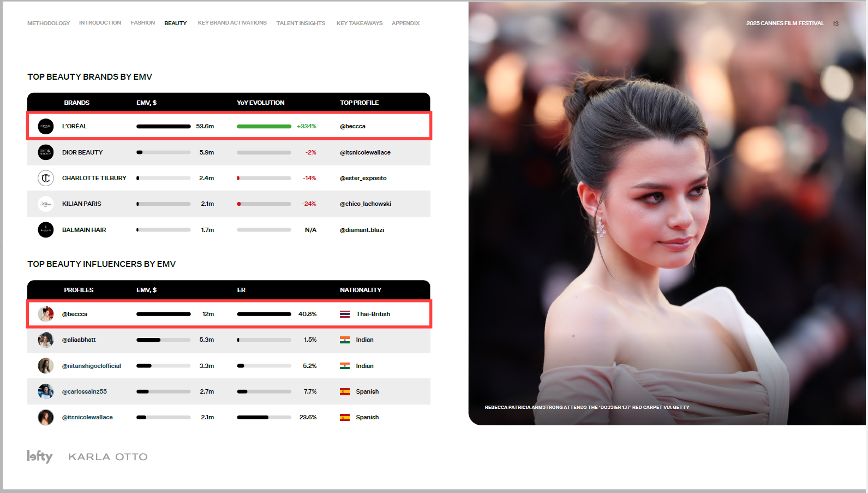This screenshot has width=868, height=493.
Task: Visit the @chico_lachowski profile link
Action: (x=366, y=204)
